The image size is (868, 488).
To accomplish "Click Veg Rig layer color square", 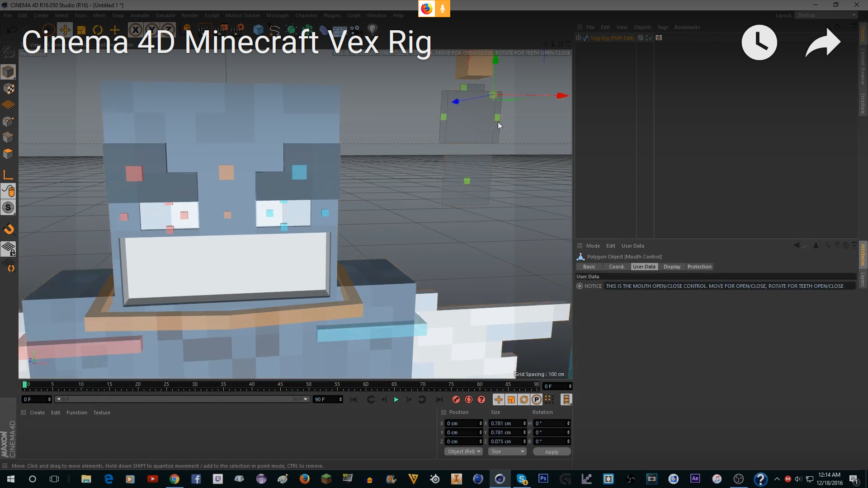I will (x=640, y=38).
